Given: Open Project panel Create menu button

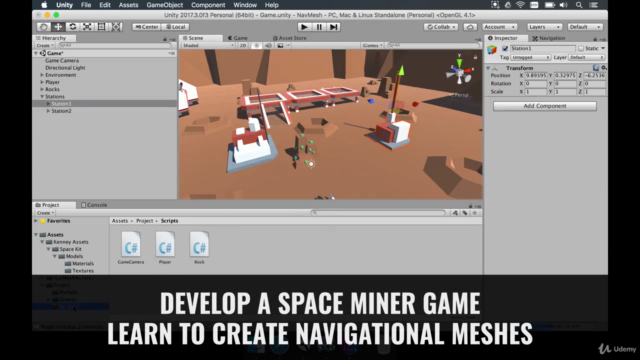Looking at the screenshot, I should tap(45, 213).
